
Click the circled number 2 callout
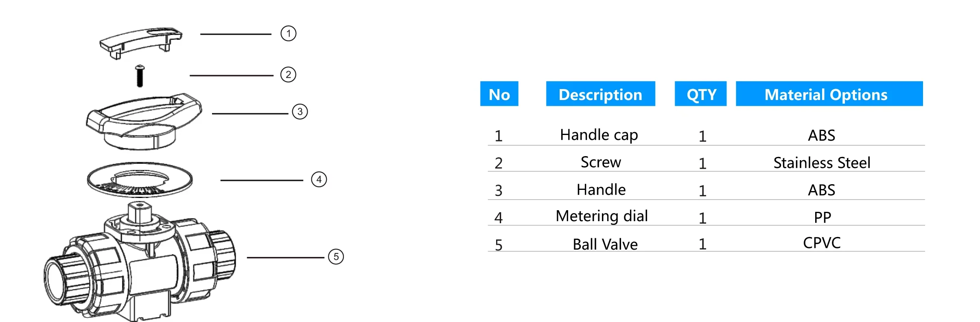click(288, 75)
